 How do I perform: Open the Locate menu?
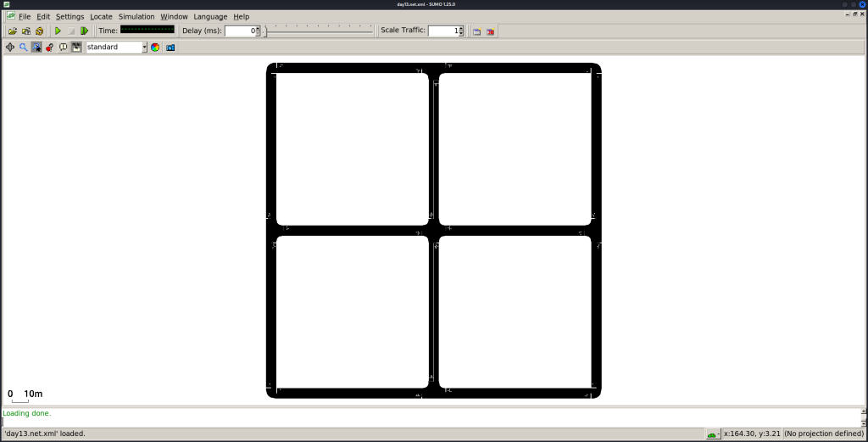click(x=102, y=17)
